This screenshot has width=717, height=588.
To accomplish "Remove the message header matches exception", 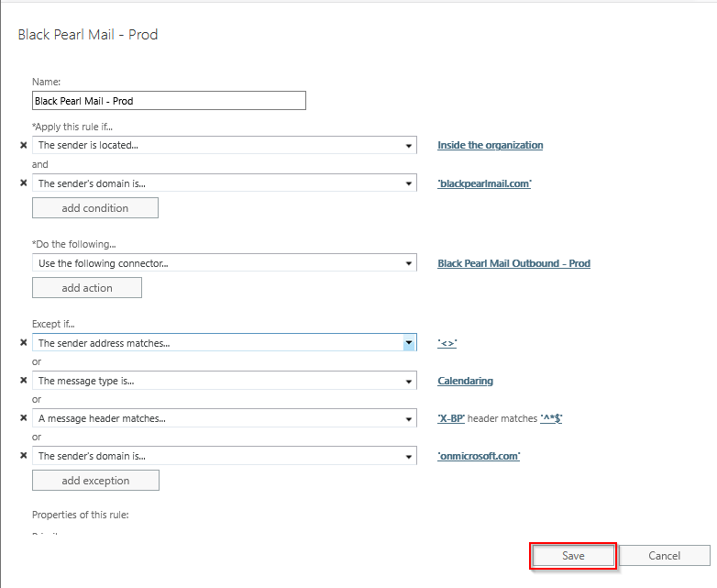I will click(23, 418).
